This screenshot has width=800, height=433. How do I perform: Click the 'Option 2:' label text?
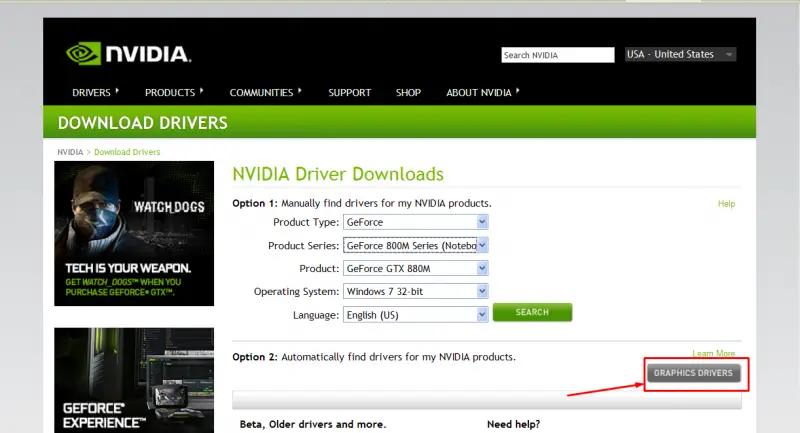255,357
